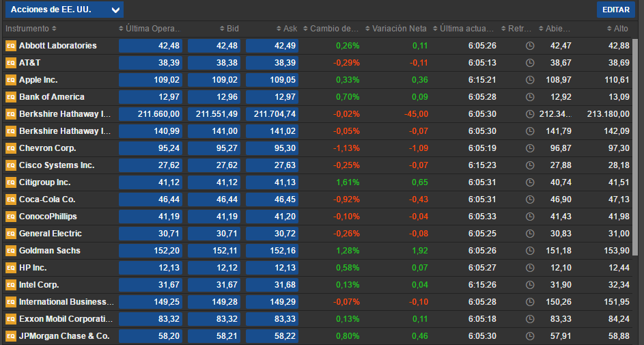Click the delayed-data clock icon in Apple Inc. row
644x345 pixels.
click(x=530, y=80)
